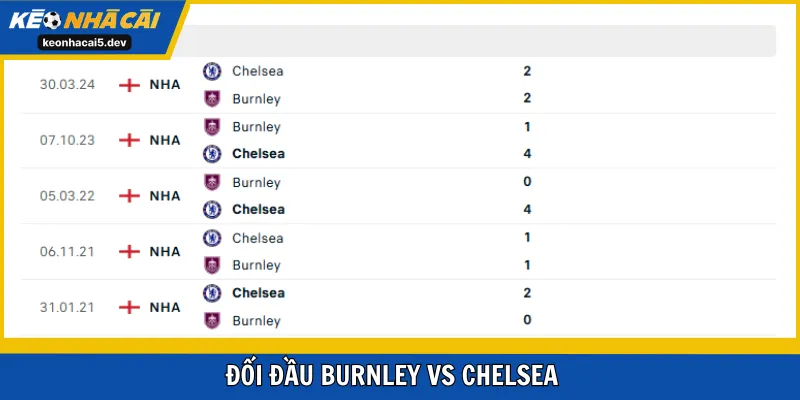The height and width of the screenshot is (400, 800).
Task: Click the Chelsea crest in the 30.03.24 match
Action: [212, 71]
